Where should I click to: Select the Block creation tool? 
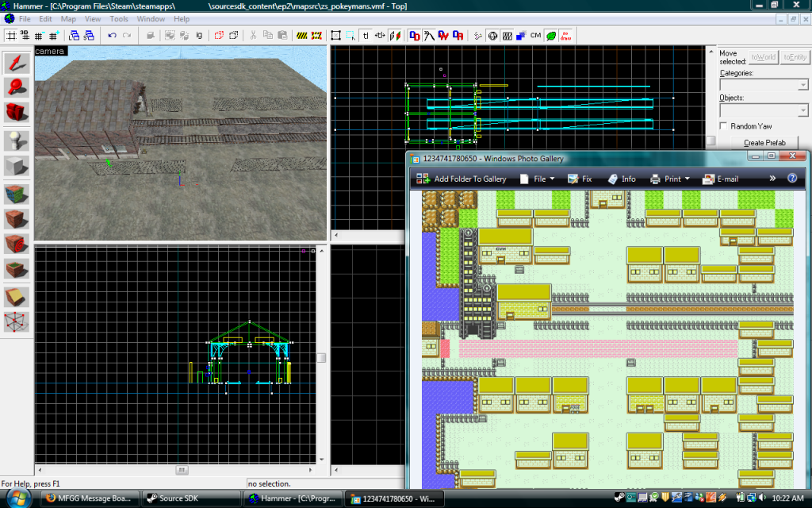[17, 167]
